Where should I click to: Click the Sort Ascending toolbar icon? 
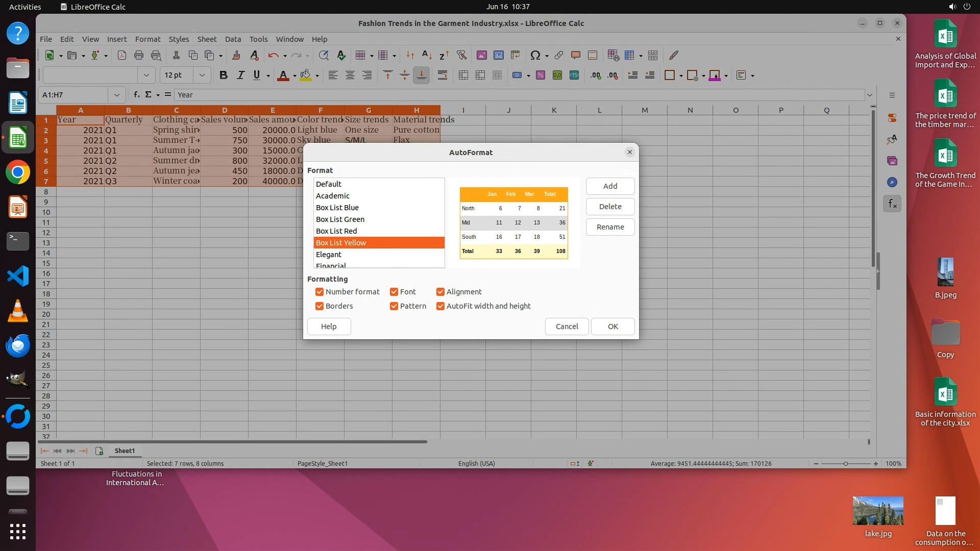pyautogui.click(x=427, y=55)
